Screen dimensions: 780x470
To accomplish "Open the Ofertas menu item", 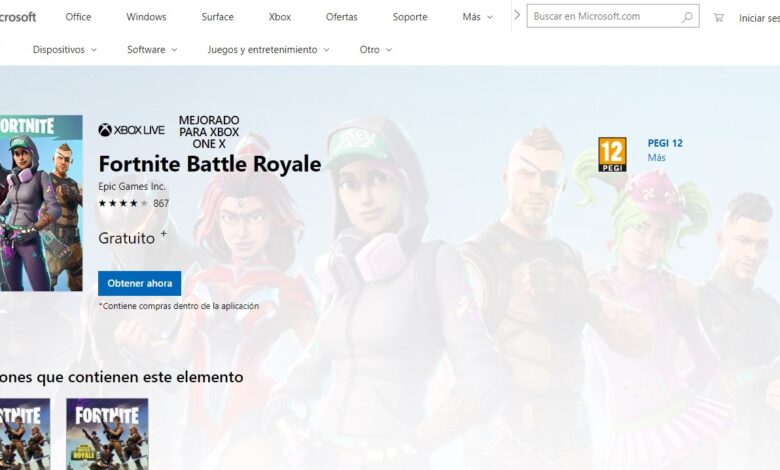I will click(342, 17).
